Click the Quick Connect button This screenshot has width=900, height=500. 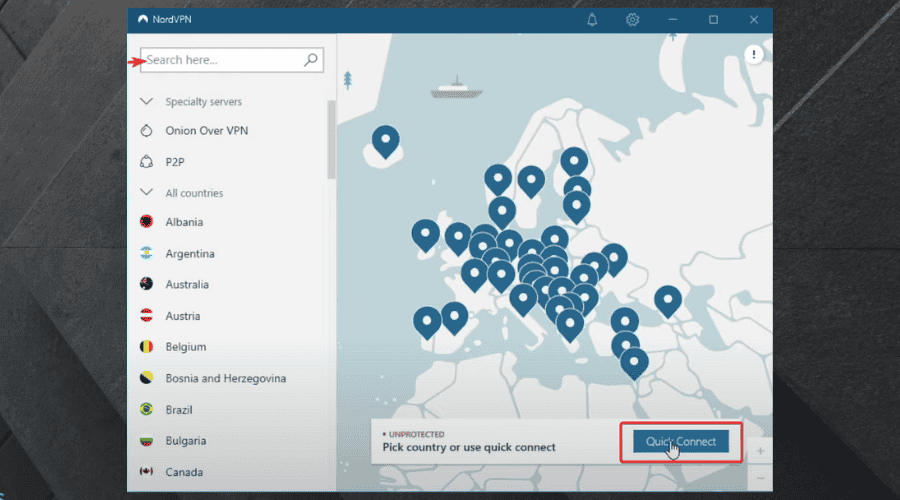tap(681, 441)
